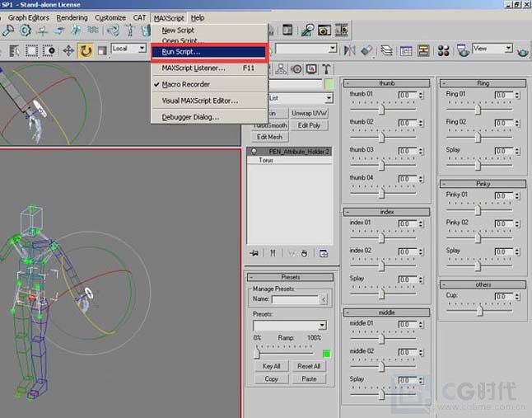Image resolution: width=532 pixels, height=418 pixels.
Task: Click the magnifier render preview icon
Action: 307,31
